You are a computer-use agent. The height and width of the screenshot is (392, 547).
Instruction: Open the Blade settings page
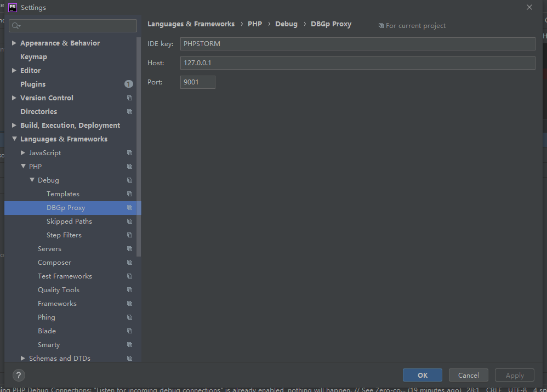(x=47, y=331)
